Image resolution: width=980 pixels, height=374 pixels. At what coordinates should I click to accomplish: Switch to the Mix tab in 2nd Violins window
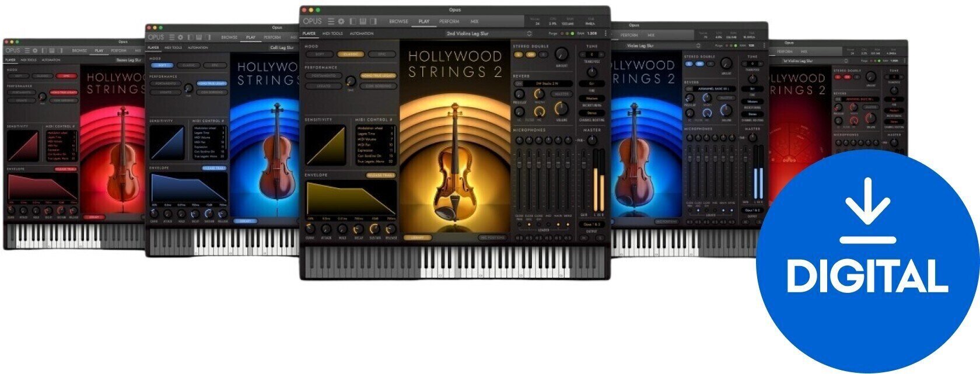coord(474,22)
